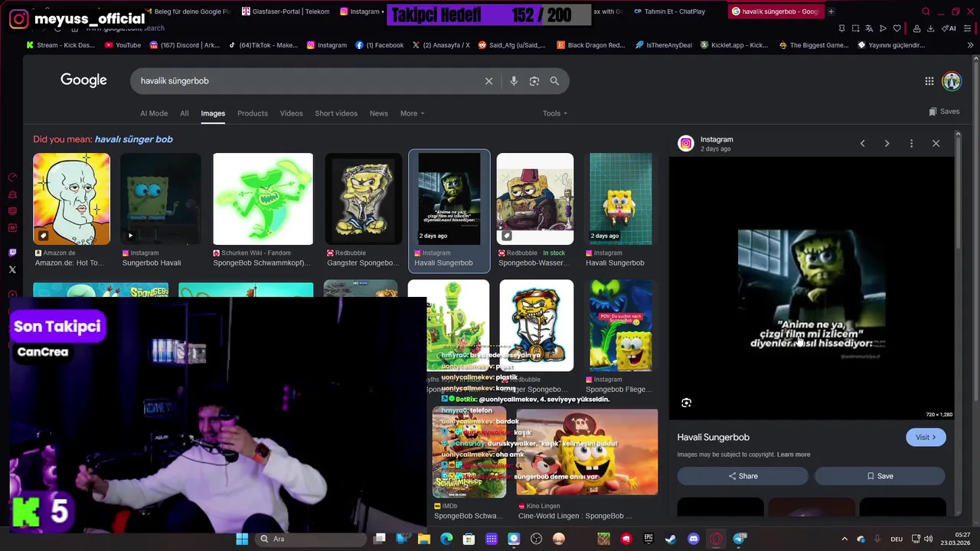
Task: Open Saves collection link
Action: coord(944,112)
